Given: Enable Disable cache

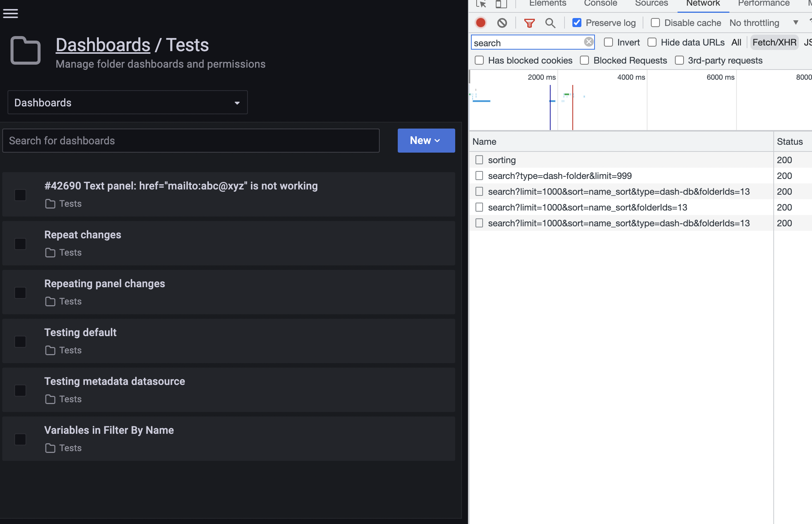Looking at the screenshot, I should [x=656, y=23].
